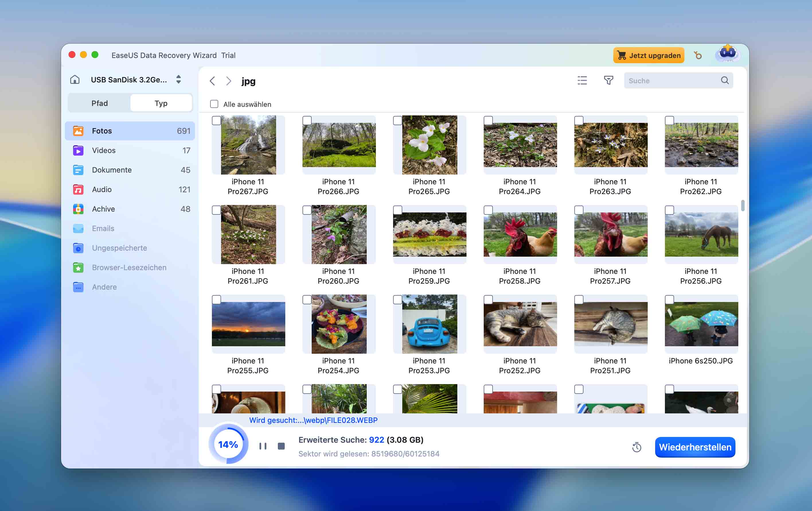812x511 pixels.
Task: Open scan history clock icon
Action: click(636, 447)
